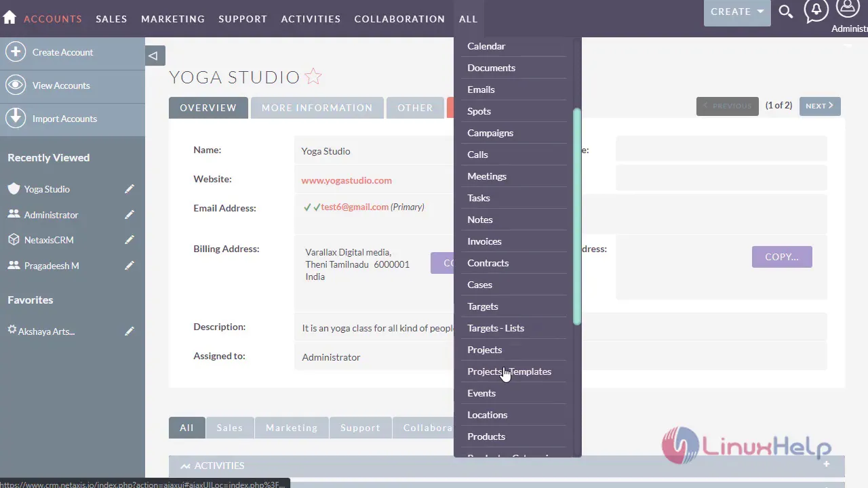Click the Import Accounts download icon

[x=15, y=118]
